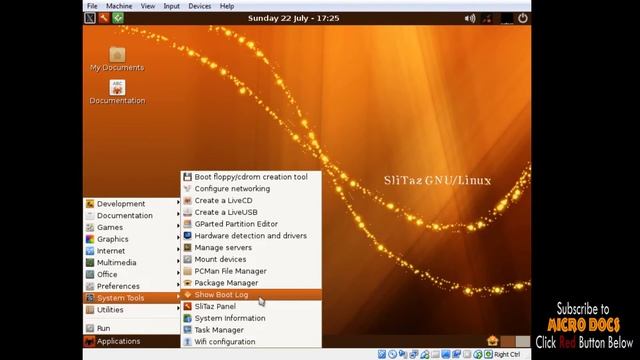Click the VirtualBox network adapter status icon
The width and height of the screenshot is (640, 360).
413,354
